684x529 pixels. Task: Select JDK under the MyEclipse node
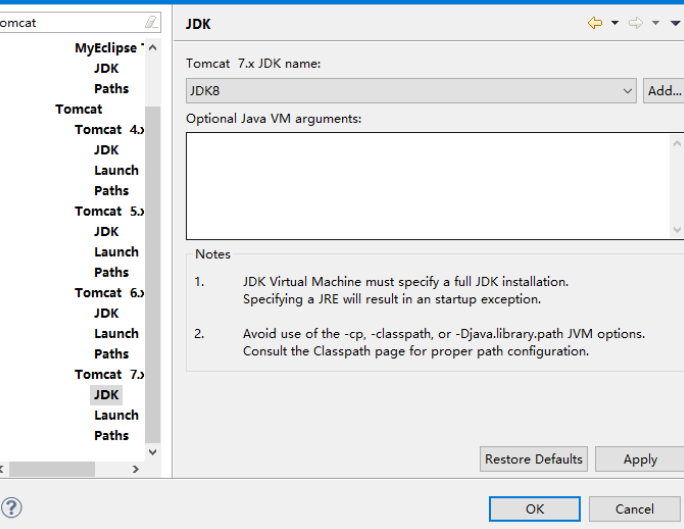tap(106, 68)
